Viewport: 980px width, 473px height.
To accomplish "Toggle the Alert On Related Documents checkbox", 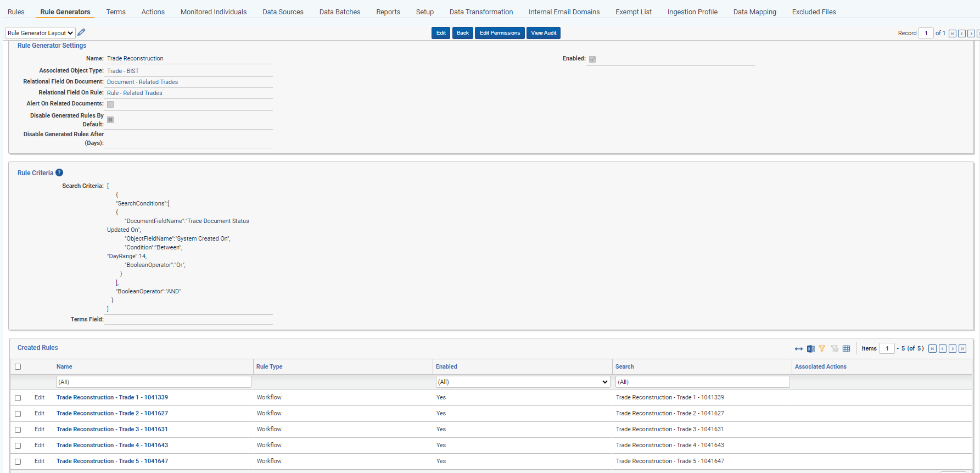I will pyautogui.click(x=110, y=104).
